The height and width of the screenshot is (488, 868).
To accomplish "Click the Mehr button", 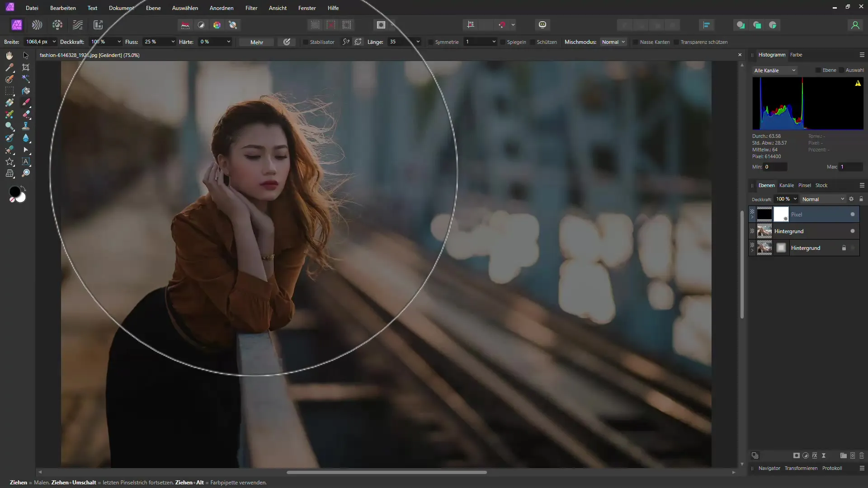I will click(x=257, y=42).
